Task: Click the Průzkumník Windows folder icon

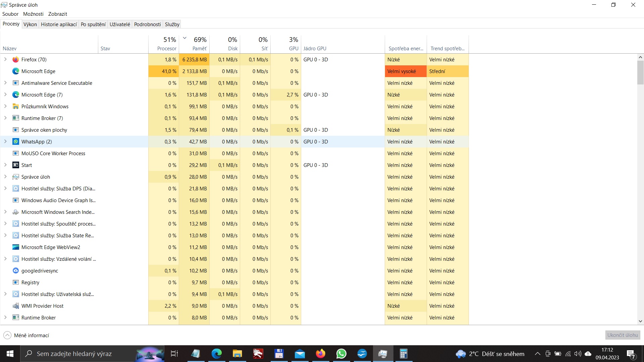Action: (x=15, y=107)
